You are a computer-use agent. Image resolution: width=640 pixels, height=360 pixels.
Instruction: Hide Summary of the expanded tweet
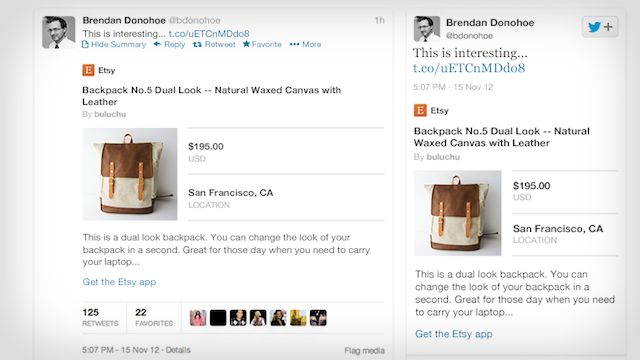[x=114, y=44]
